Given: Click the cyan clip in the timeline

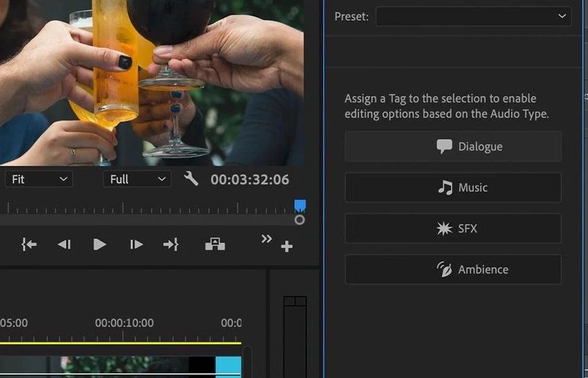Looking at the screenshot, I should 228,367.
